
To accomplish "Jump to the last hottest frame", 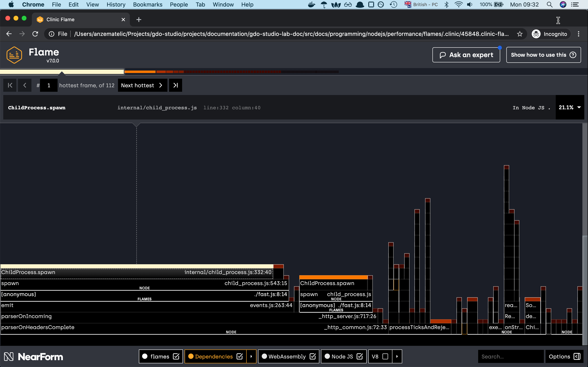I will (175, 85).
